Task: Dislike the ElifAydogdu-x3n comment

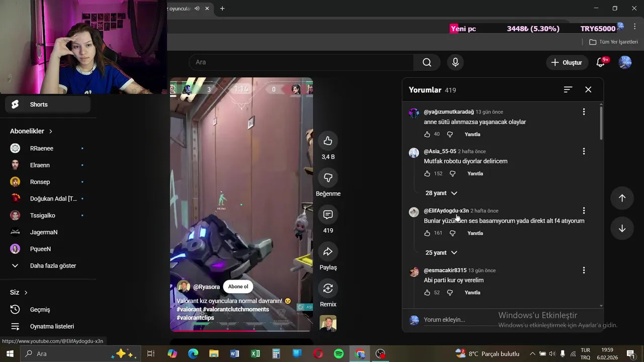Action: (452, 233)
